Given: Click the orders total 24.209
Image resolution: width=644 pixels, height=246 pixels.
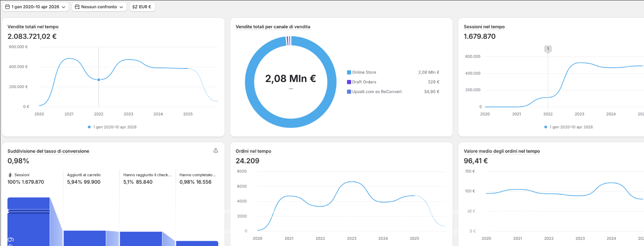Looking at the screenshot, I should tap(247, 161).
